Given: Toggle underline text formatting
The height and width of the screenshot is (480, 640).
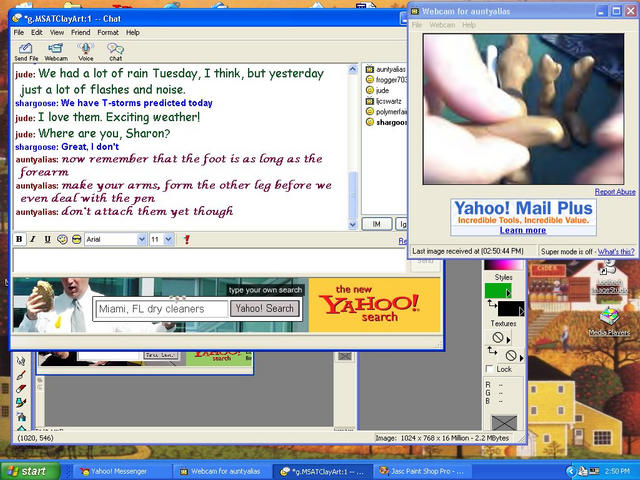Looking at the screenshot, I should tap(47, 239).
